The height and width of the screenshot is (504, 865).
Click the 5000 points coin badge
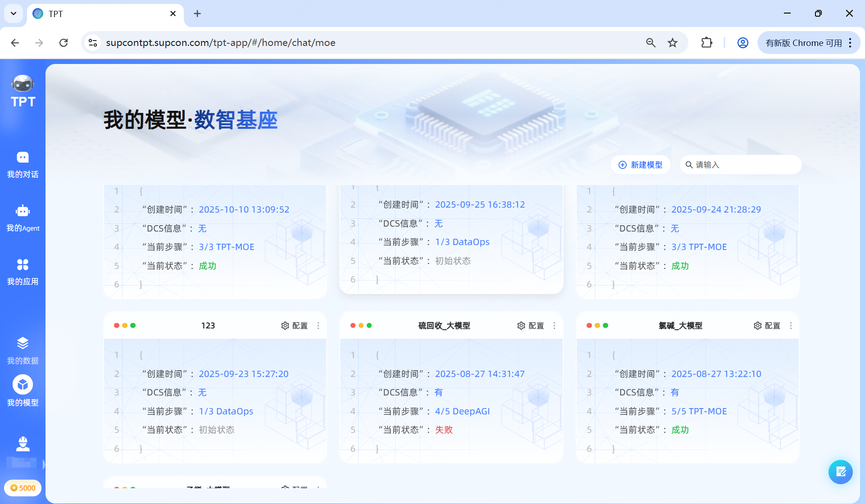tap(23, 488)
